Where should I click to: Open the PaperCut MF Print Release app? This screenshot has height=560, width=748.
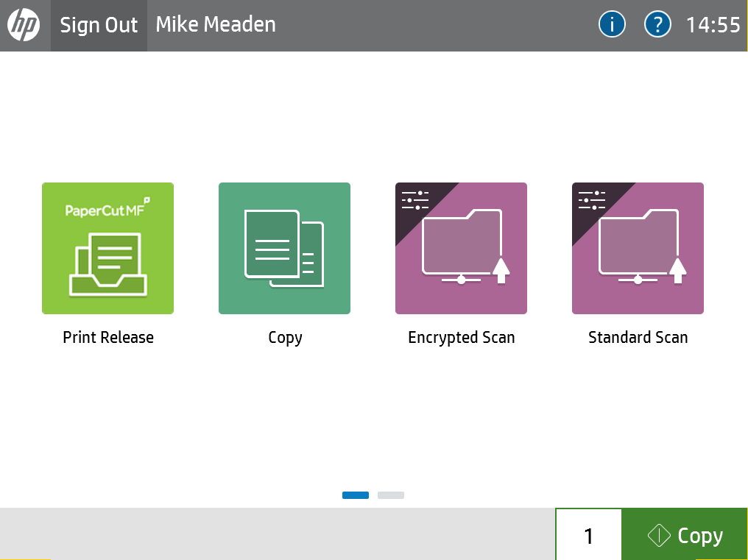[x=107, y=248]
